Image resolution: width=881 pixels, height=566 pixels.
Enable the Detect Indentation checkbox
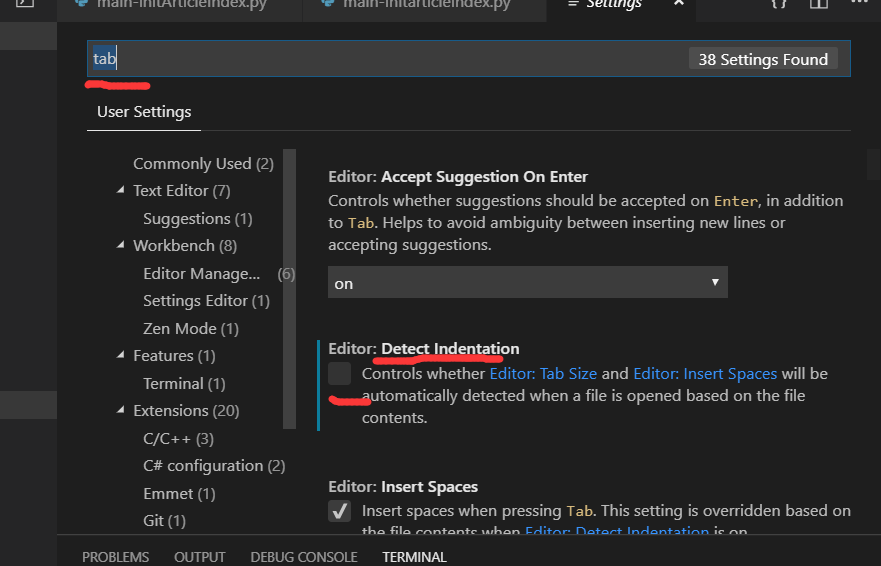(x=339, y=374)
